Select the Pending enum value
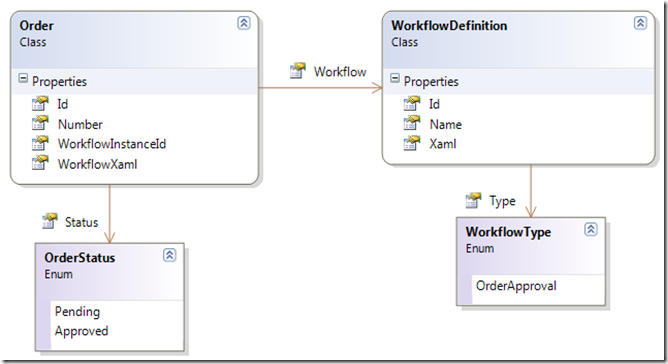Viewport: 668px width, 364px height. click(77, 312)
